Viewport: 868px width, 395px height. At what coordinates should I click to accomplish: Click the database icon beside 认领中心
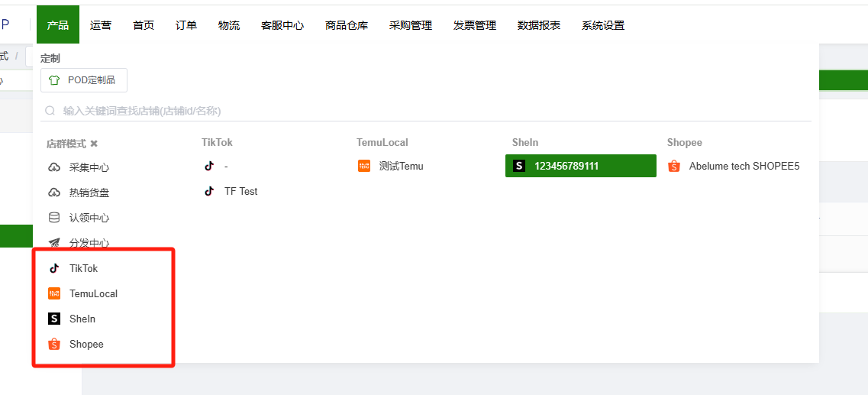(54, 218)
